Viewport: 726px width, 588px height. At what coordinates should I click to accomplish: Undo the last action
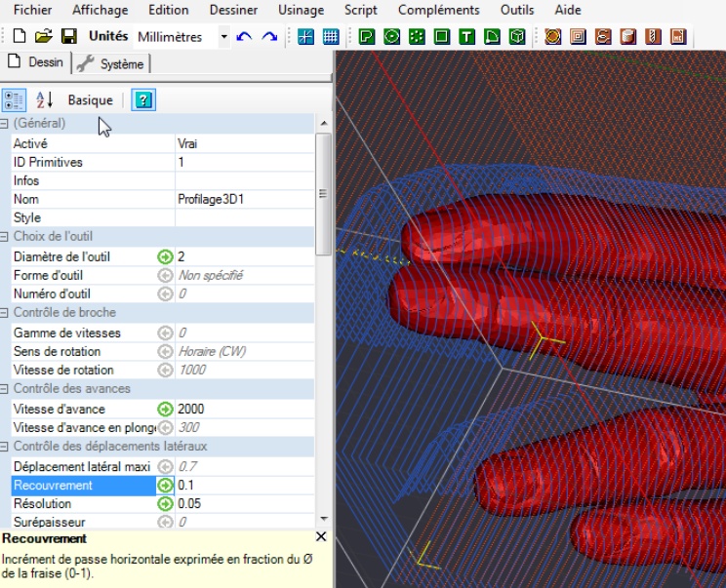point(244,36)
